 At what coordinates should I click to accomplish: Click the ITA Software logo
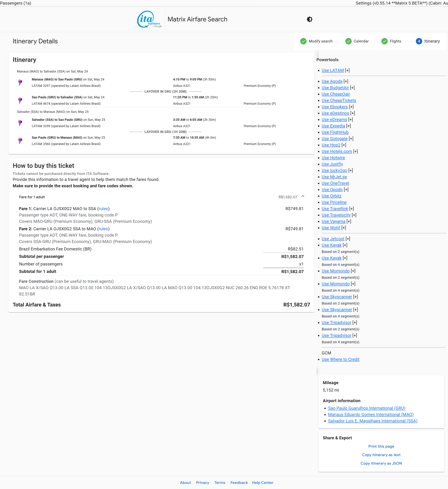click(150, 19)
